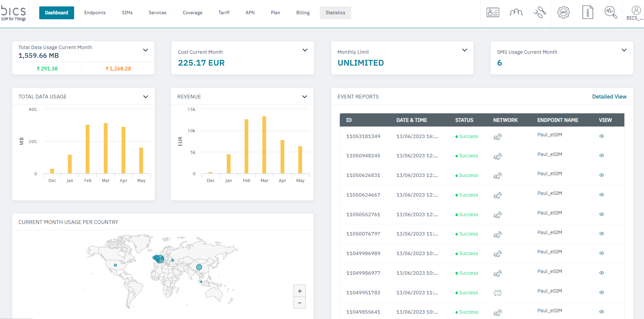
Task: Click the information document icon
Action: click(587, 13)
